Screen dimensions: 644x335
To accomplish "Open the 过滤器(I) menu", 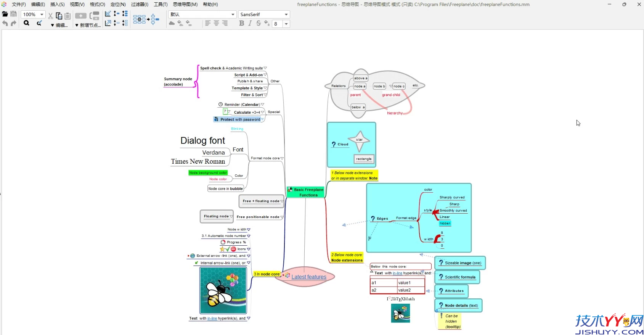I will tap(140, 4).
